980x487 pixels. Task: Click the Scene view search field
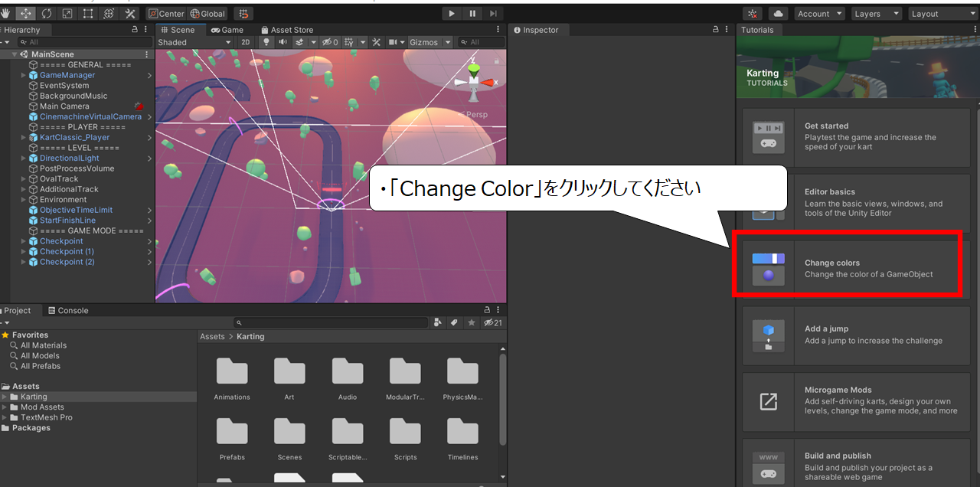pyautogui.click(x=481, y=42)
